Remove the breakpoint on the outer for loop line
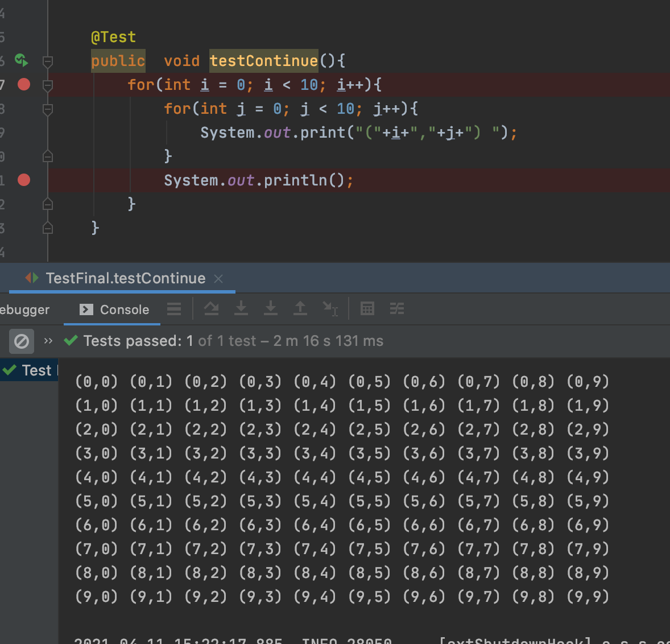 (x=24, y=85)
